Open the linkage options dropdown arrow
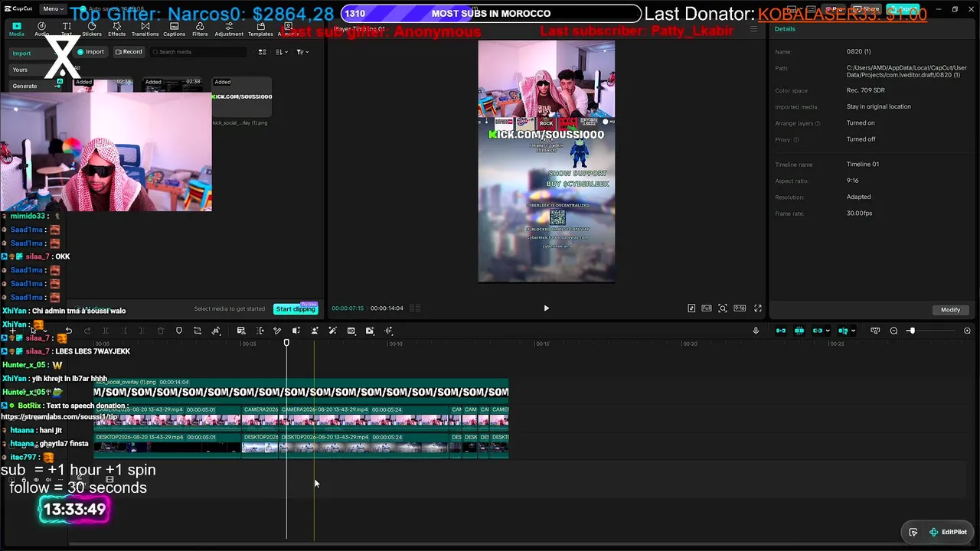The width and height of the screenshot is (980, 551). click(x=828, y=331)
